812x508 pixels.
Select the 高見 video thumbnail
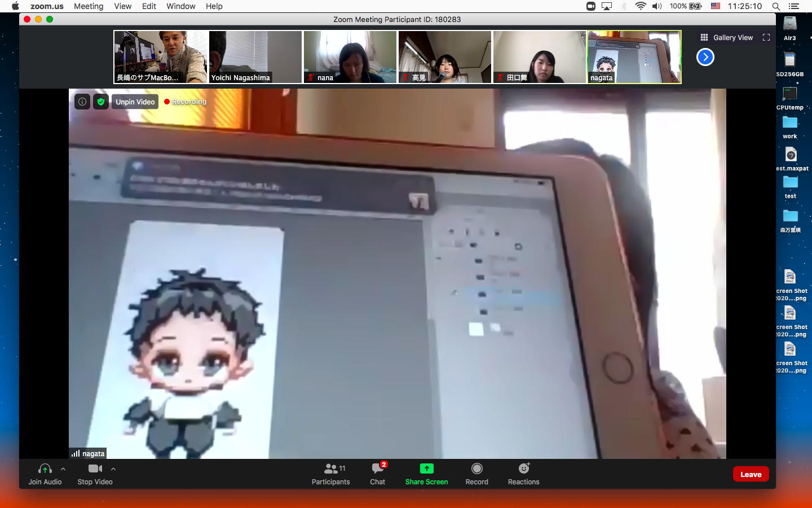445,57
